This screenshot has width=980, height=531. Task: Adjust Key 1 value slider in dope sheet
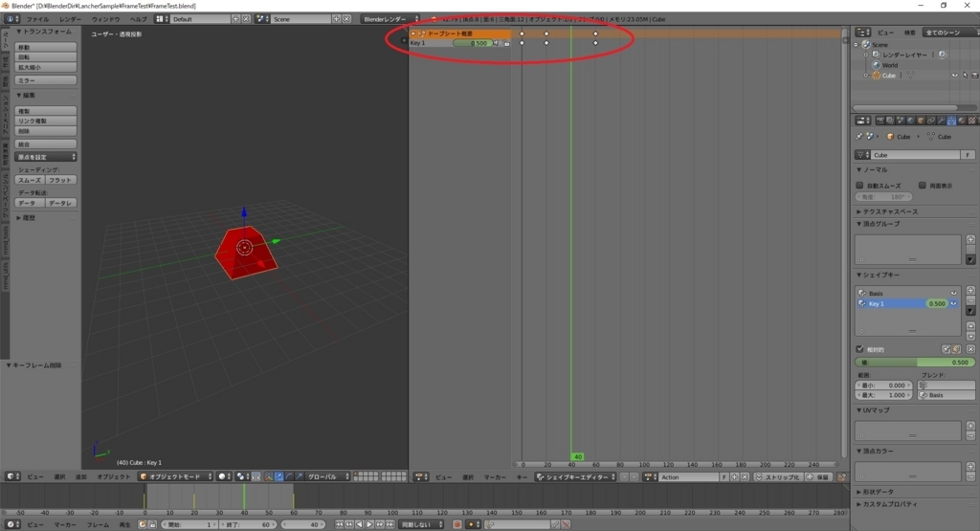pyautogui.click(x=472, y=43)
